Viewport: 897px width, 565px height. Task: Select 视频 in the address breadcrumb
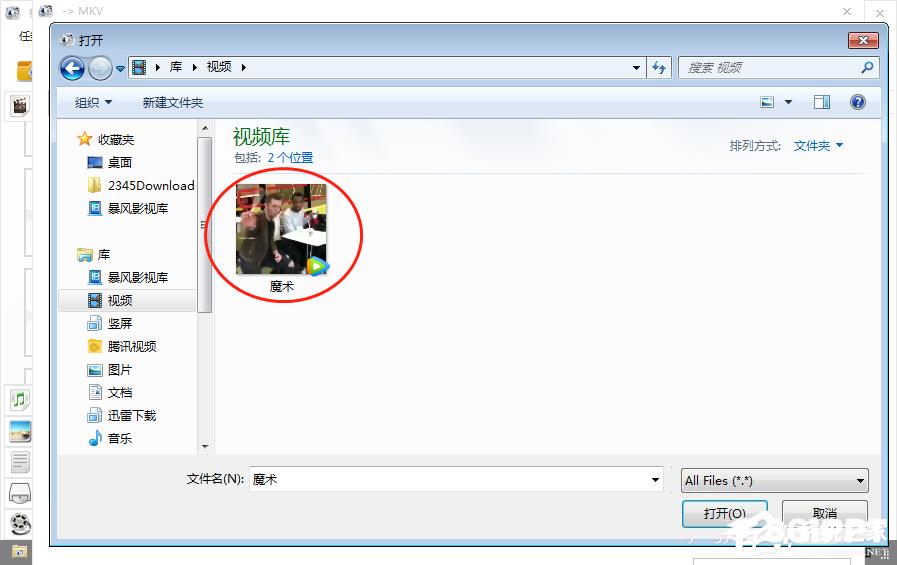(x=219, y=67)
